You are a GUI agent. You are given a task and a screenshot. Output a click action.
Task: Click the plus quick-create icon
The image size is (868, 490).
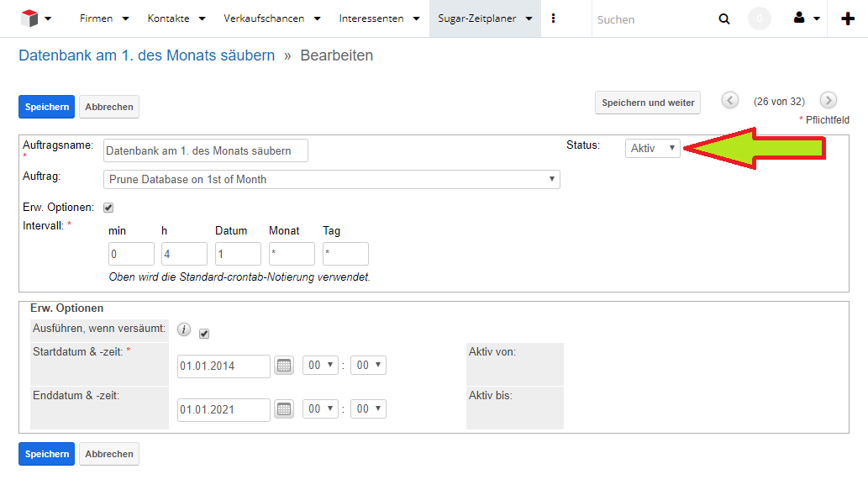[848, 18]
